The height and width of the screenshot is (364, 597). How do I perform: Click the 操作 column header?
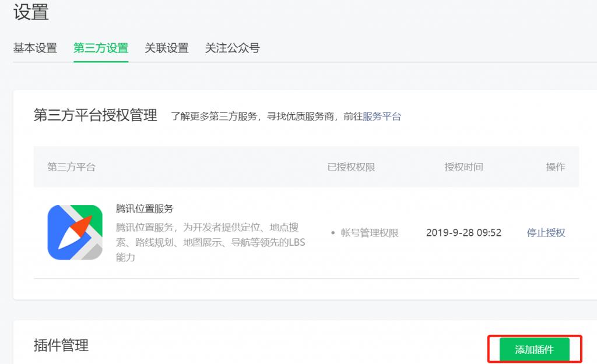[x=554, y=167]
